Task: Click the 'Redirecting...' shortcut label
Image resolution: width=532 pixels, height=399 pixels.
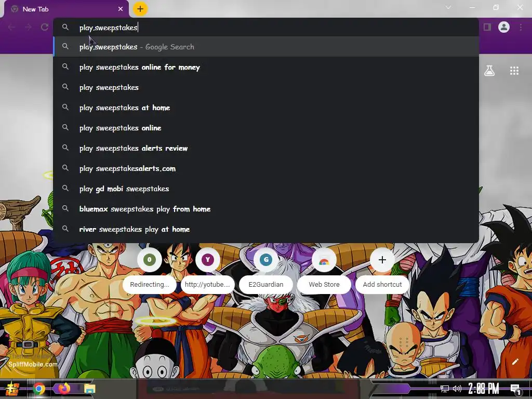Action: pos(149,284)
